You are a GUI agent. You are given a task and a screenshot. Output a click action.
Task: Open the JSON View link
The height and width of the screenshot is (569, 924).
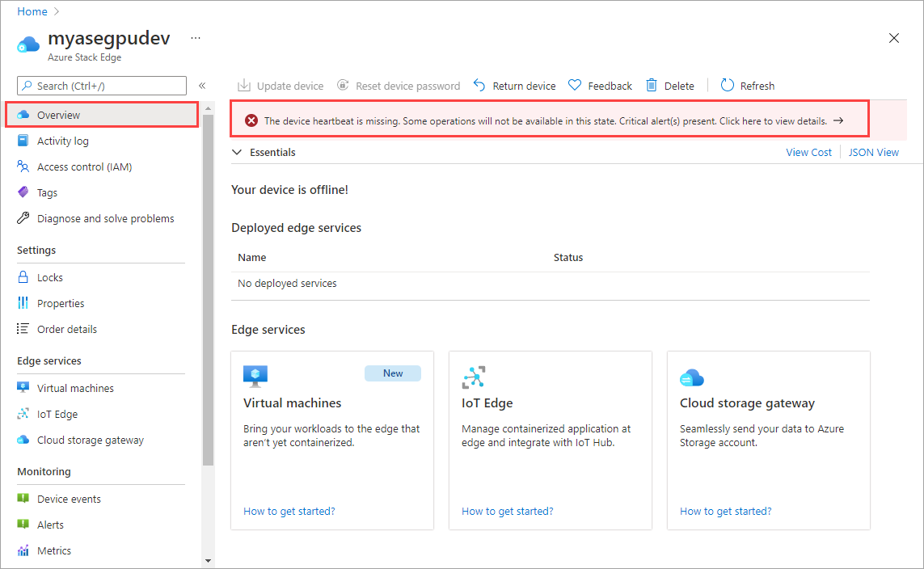[873, 152]
